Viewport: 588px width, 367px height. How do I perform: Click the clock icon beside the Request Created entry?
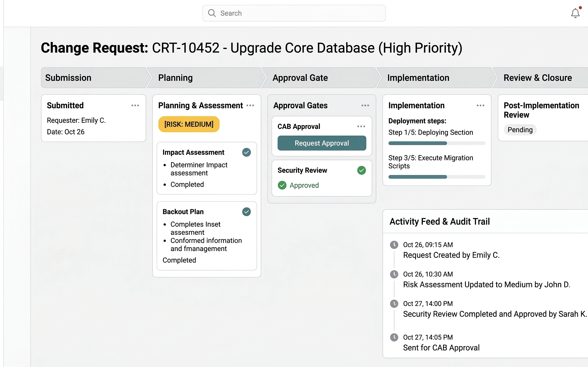(x=394, y=245)
